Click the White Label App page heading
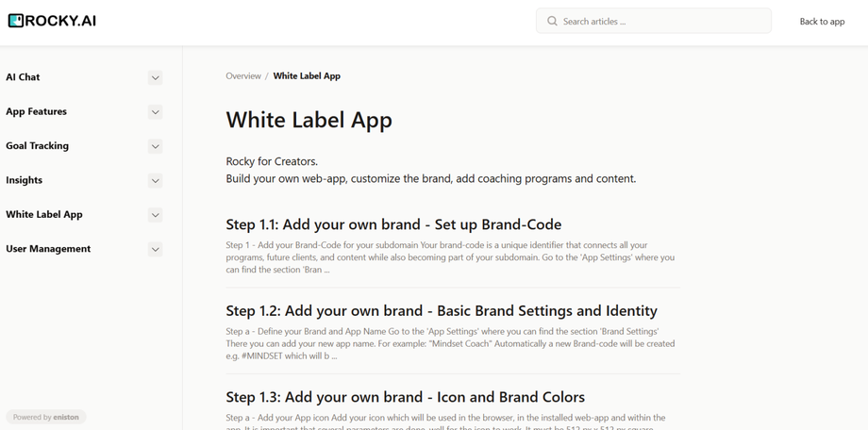 [x=309, y=120]
